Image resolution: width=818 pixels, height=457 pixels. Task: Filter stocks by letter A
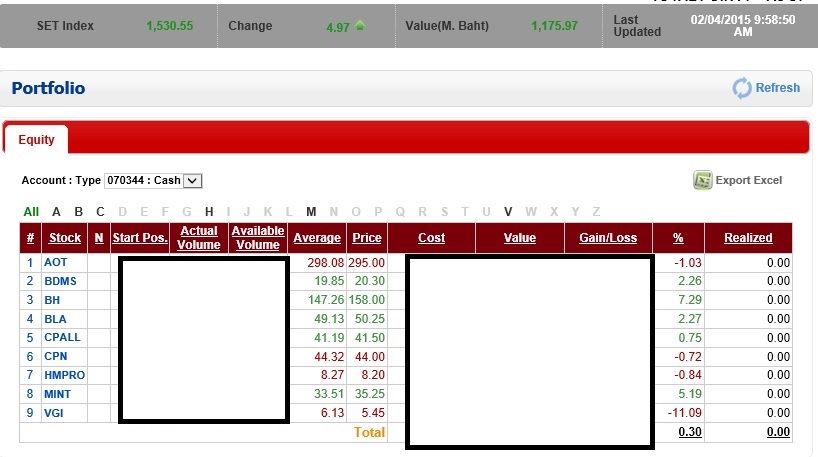56,212
